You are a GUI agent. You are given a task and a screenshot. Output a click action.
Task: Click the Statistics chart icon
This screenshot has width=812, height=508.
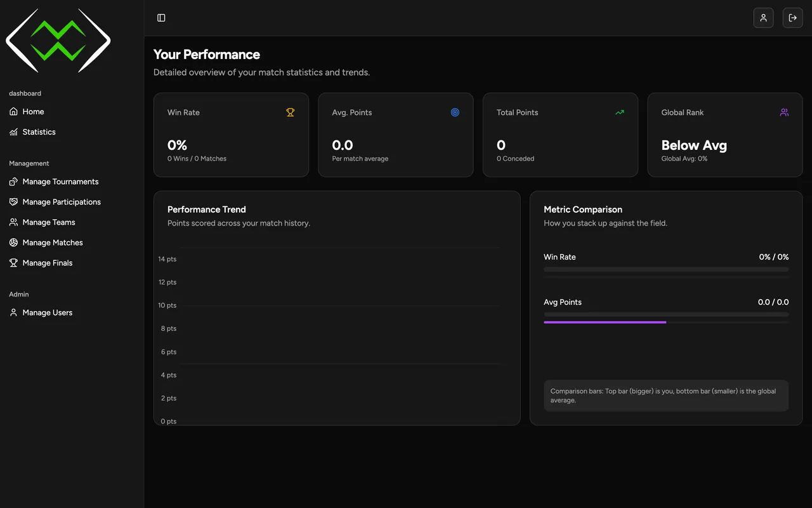point(13,132)
